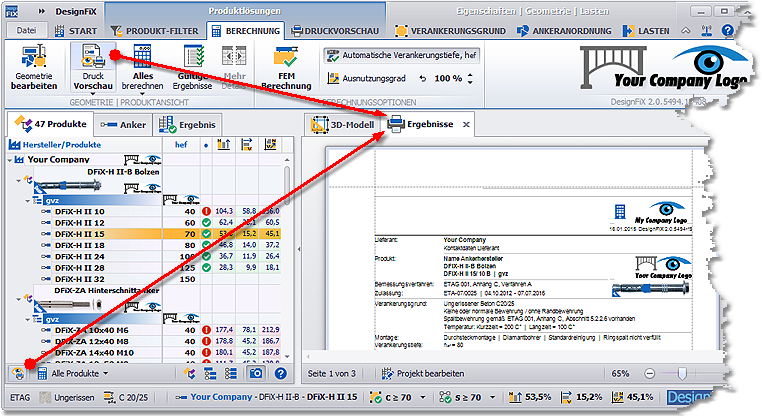Sort by Hersteller/Produkte column header

click(85, 145)
